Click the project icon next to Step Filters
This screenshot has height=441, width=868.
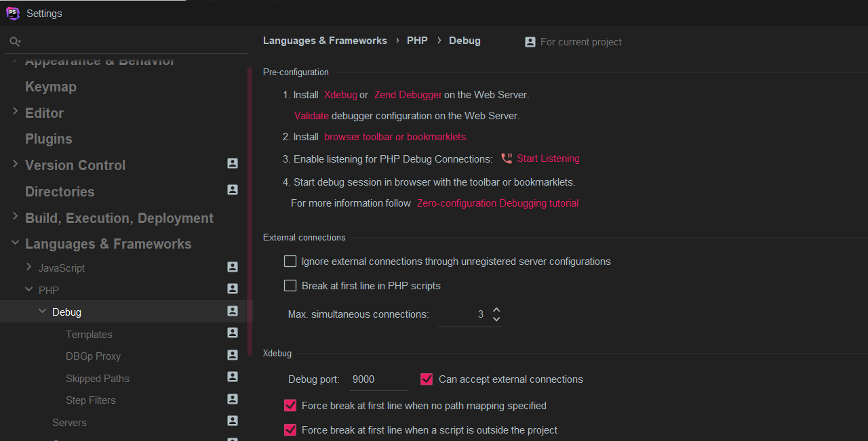(x=232, y=399)
